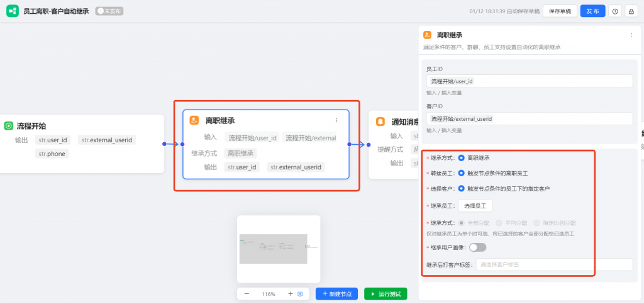Click the 未发布 status badge

(x=109, y=11)
